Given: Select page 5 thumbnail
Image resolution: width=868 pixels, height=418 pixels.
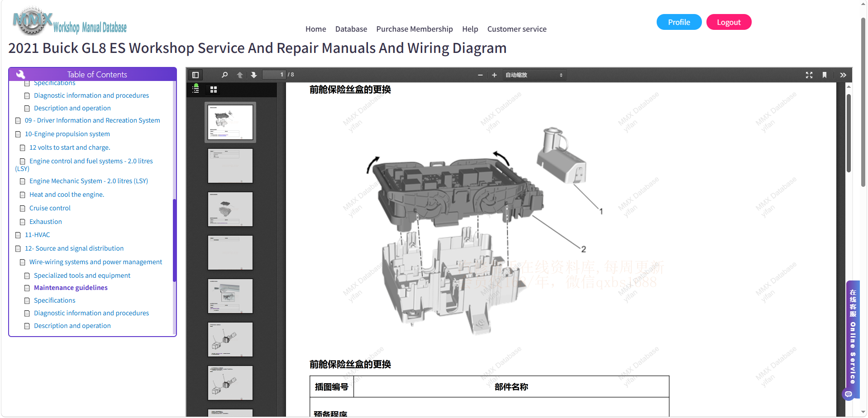Looking at the screenshot, I should point(230,296).
